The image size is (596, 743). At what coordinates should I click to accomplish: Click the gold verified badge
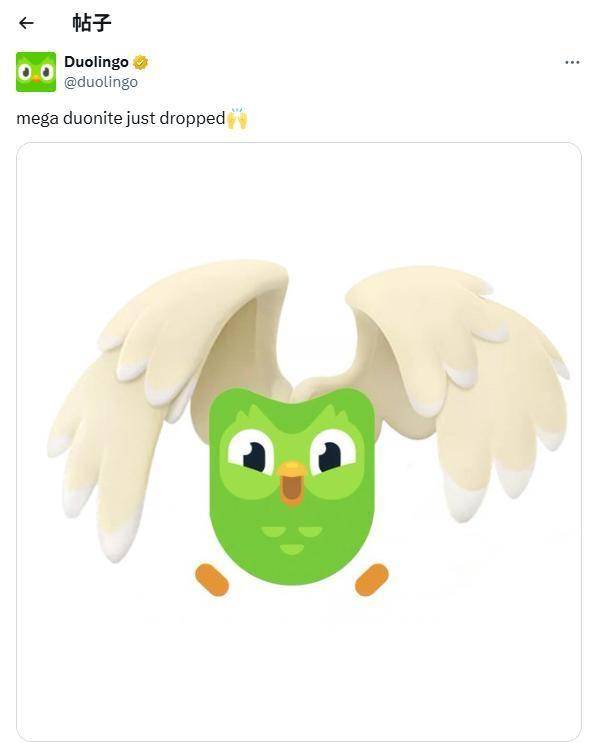140,62
